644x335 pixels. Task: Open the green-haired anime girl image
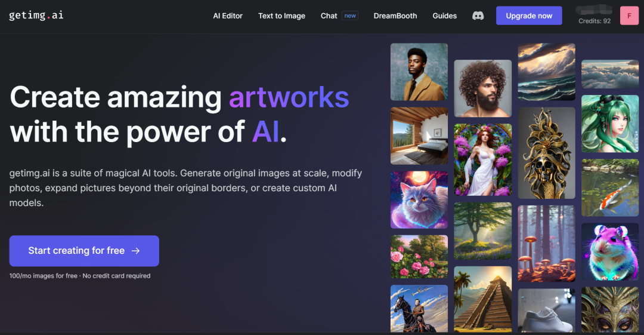tap(610, 124)
